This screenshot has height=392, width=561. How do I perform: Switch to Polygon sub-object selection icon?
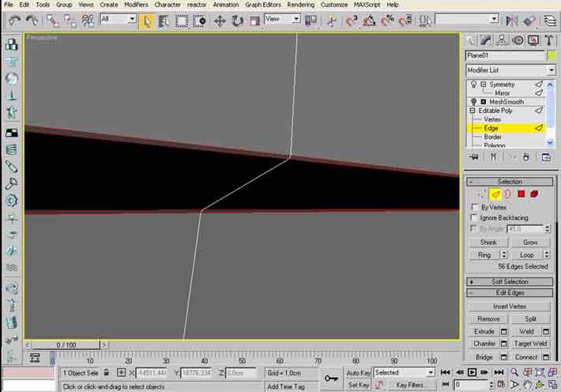click(521, 194)
